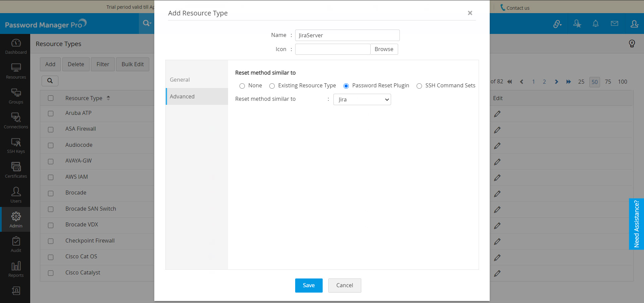644x303 pixels.
Task: Open the Jira reset method dropdown
Action: pyautogui.click(x=362, y=99)
